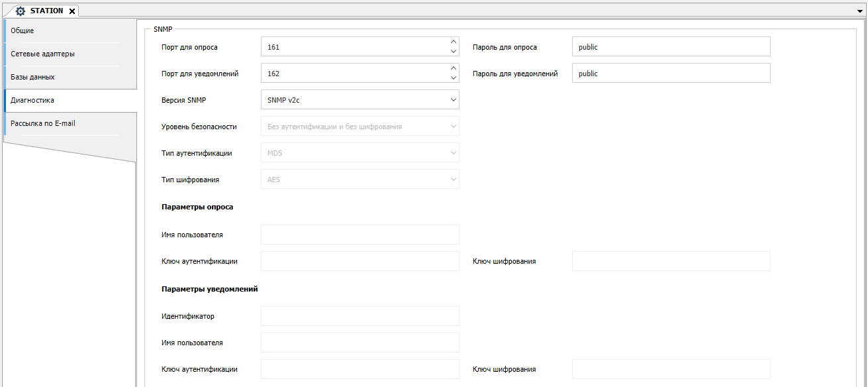Click the Пароль для опроса field
This screenshot has height=387, width=868.
(671, 46)
